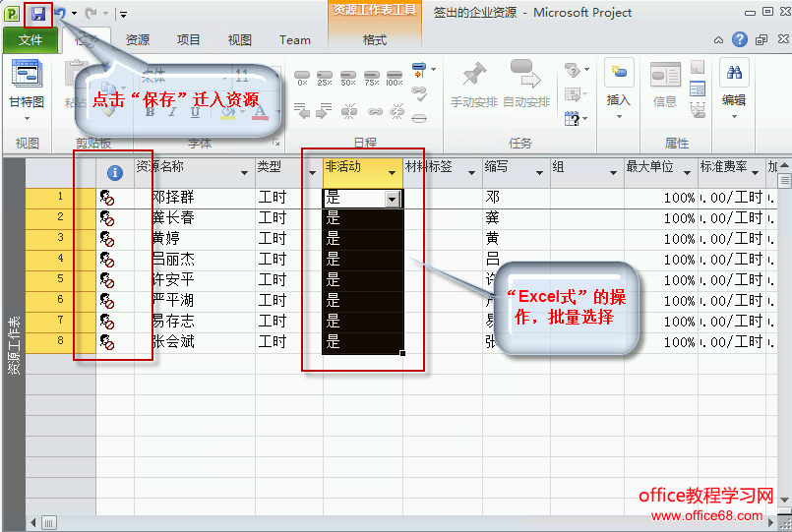Open the 非活动 dropdown in row 1

[393, 199]
